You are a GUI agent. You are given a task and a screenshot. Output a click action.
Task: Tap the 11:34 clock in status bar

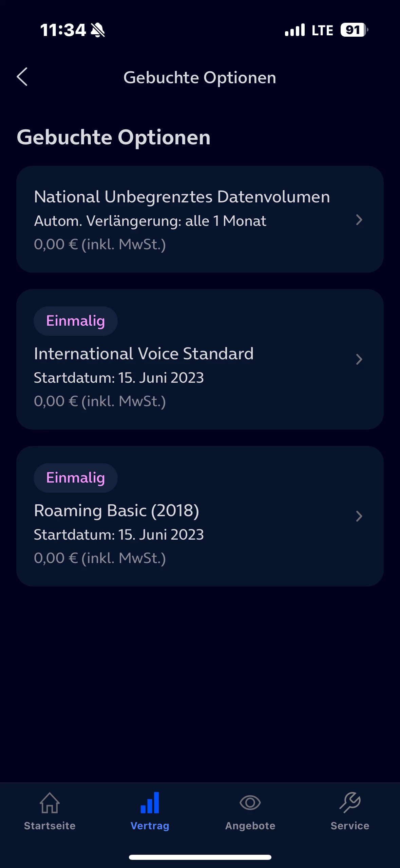pos(63,30)
